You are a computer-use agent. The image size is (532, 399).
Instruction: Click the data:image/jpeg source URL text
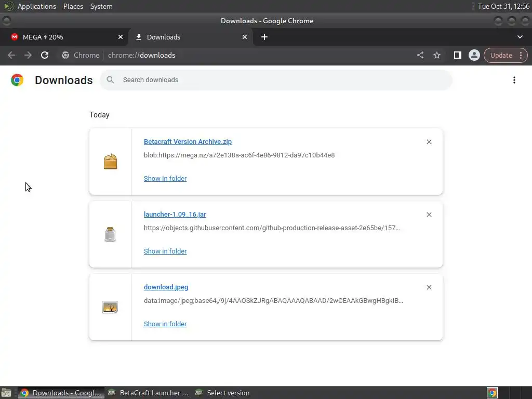[x=273, y=300]
